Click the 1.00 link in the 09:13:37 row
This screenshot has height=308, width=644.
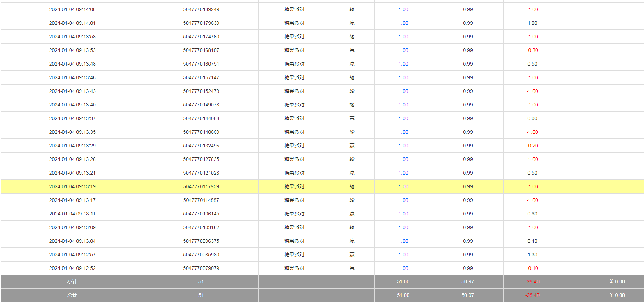(403, 118)
